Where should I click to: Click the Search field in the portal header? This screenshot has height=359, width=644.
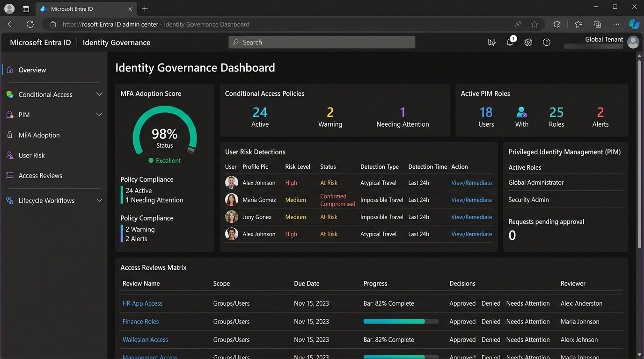coord(322,42)
